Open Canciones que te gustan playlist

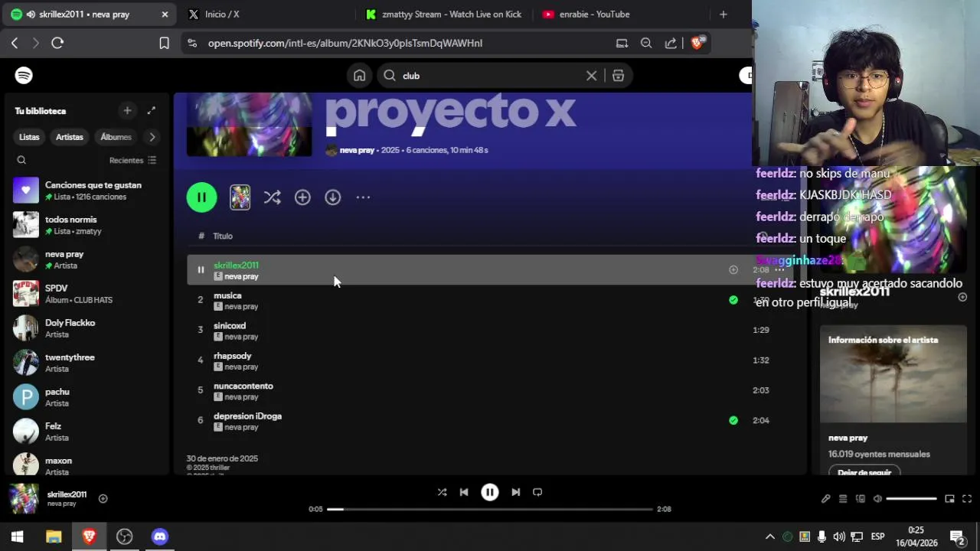click(x=87, y=191)
